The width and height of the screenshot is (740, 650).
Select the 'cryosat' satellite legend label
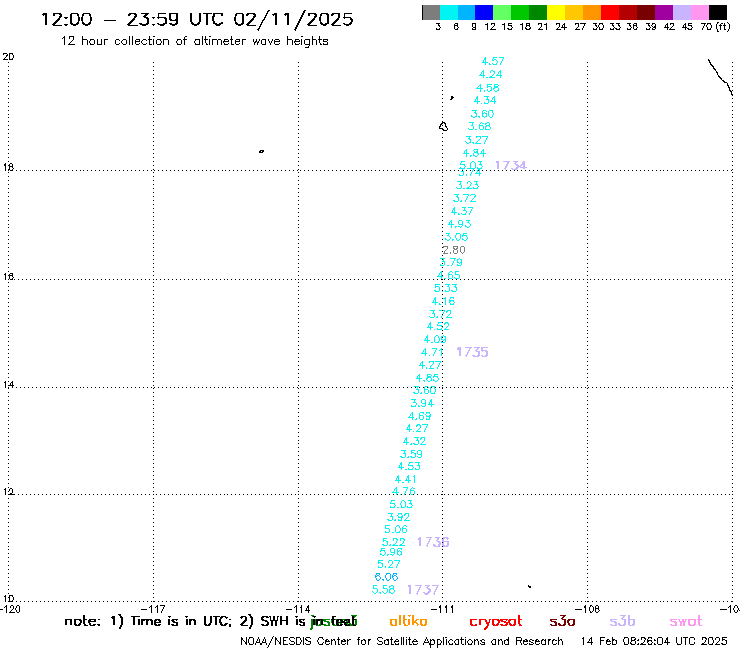click(496, 622)
